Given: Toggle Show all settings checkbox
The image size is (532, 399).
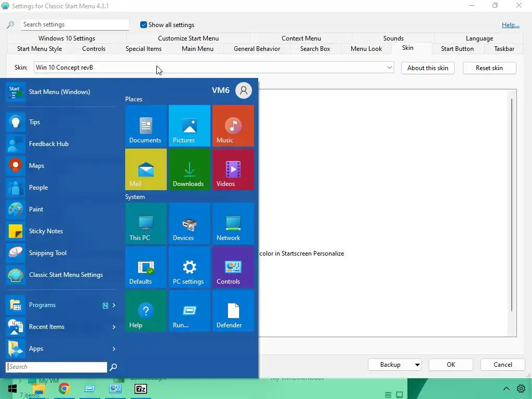Looking at the screenshot, I should 143,25.
